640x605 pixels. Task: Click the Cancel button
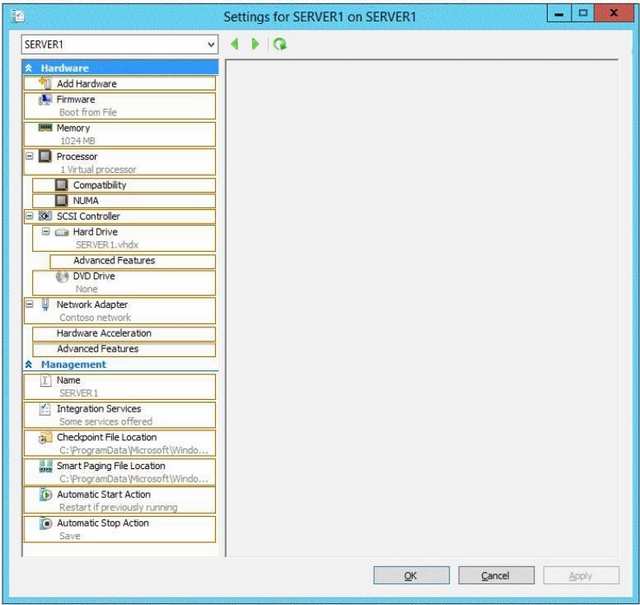point(496,576)
